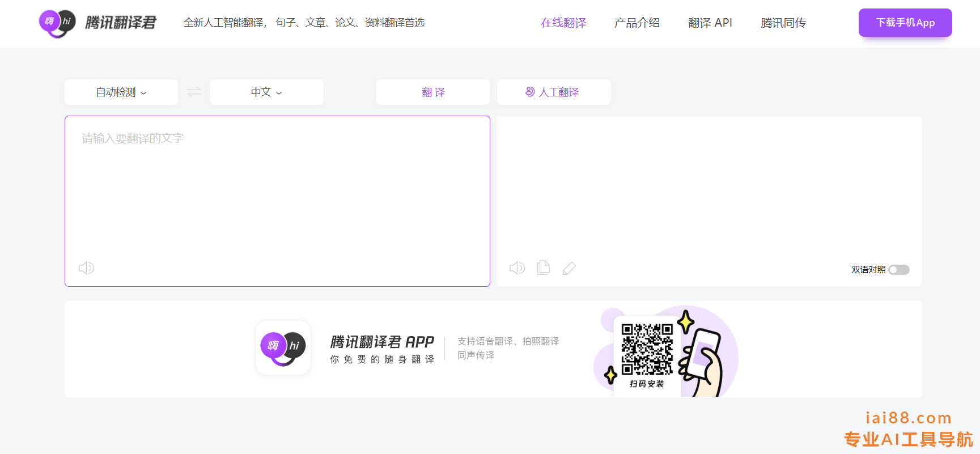Toggle the 双语对照 bilingual switch

[x=899, y=270]
